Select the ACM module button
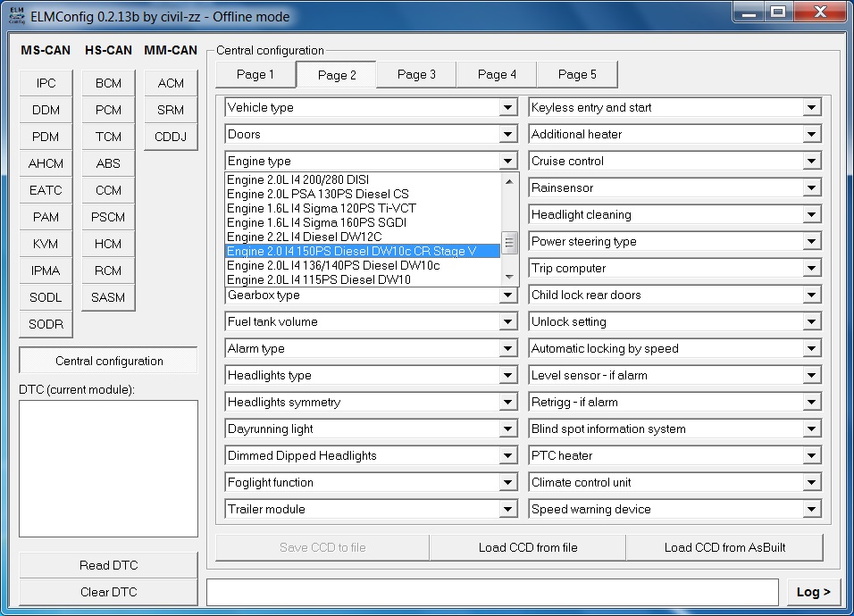 coord(171,83)
